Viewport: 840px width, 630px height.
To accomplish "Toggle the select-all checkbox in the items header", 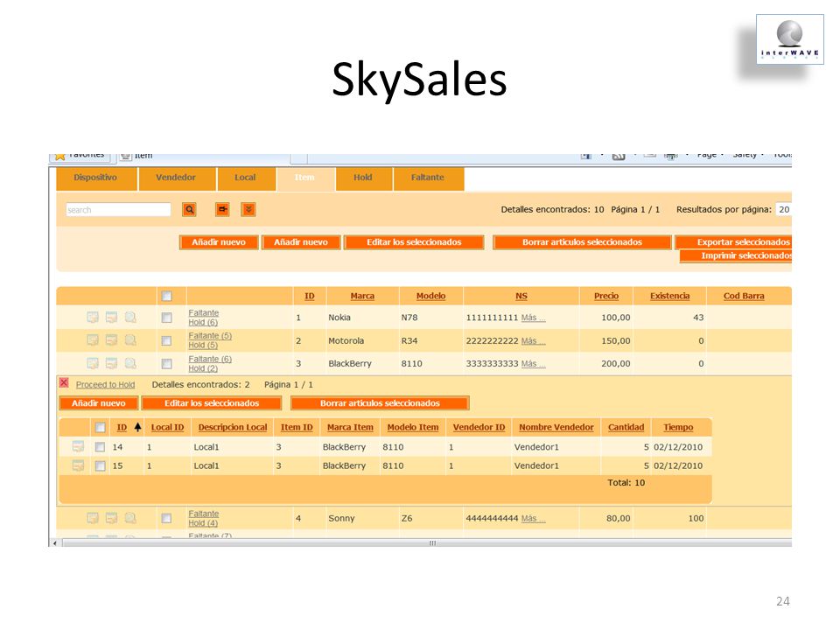I will [166, 296].
